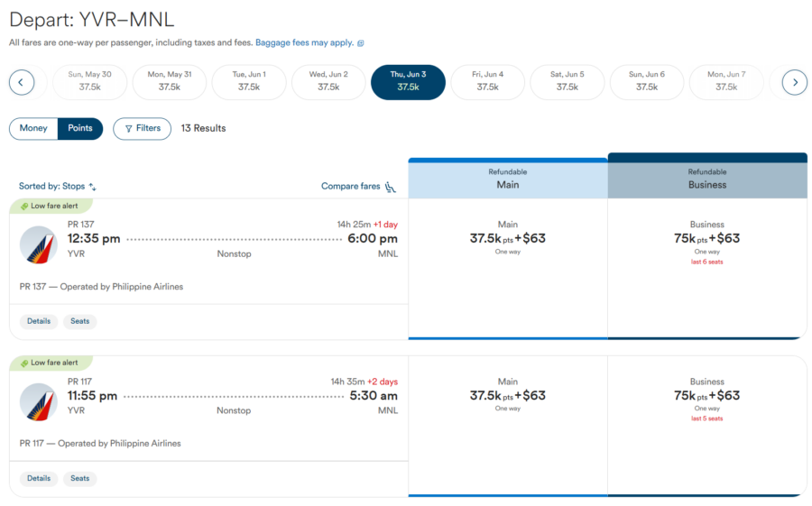Click the 5:30 am arrival time
The height and width of the screenshot is (506, 812).
374,396
